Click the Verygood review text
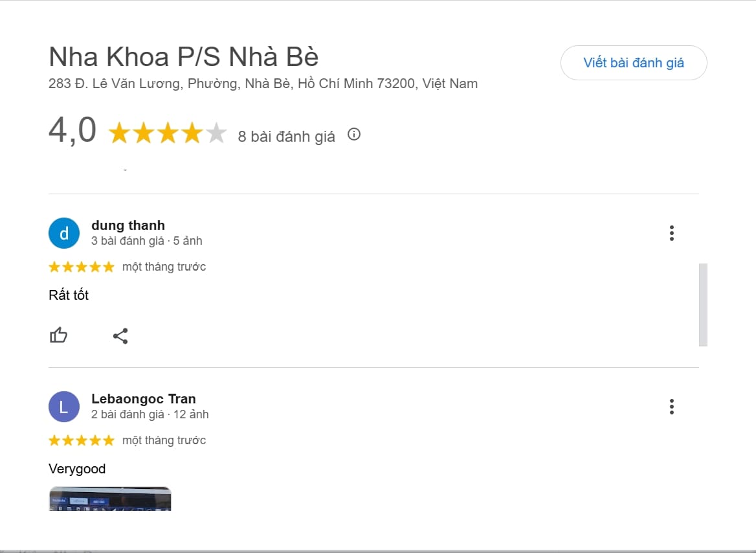Viewport: 756px width, 553px height. 77,468
